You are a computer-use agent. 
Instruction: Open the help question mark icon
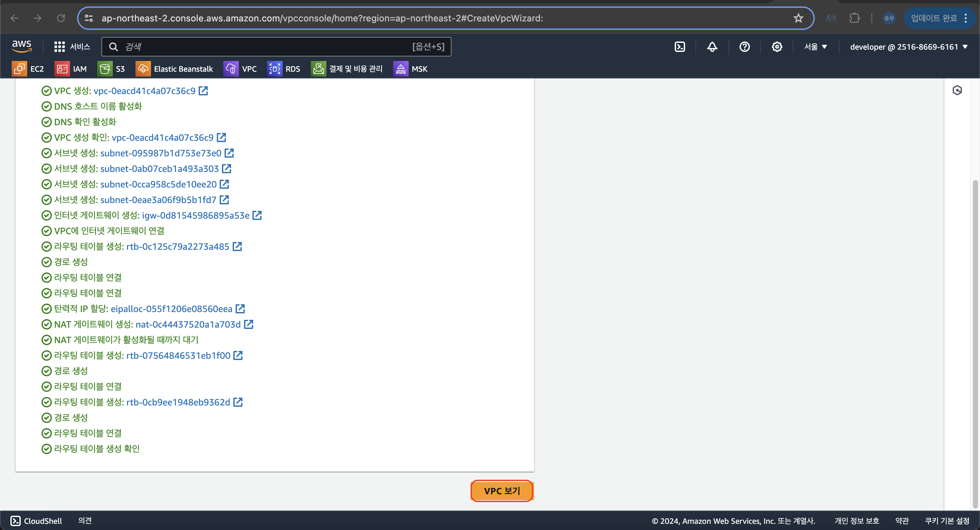click(x=744, y=47)
